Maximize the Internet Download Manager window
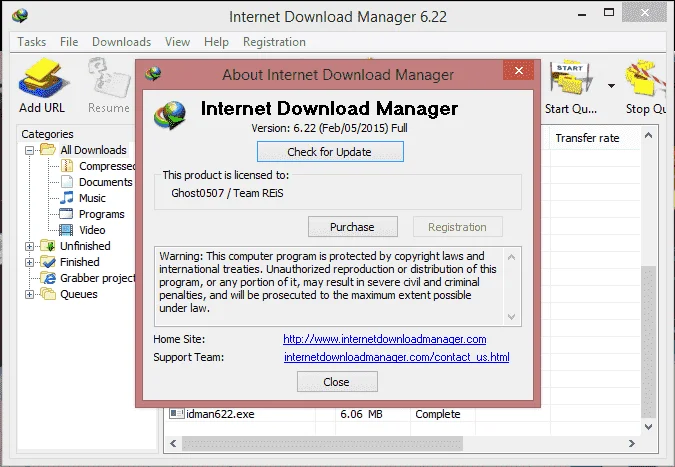 (609, 13)
